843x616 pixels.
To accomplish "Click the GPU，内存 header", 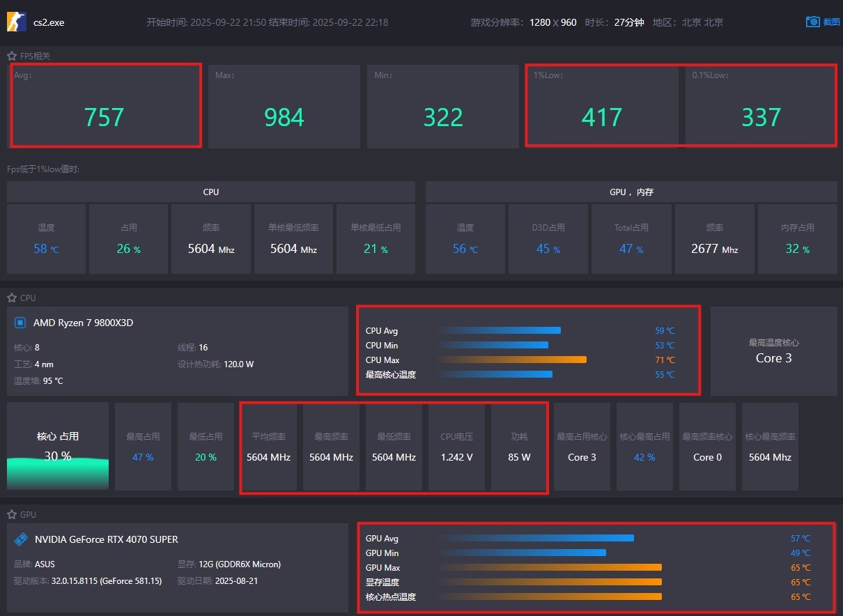I will (x=631, y=192).
